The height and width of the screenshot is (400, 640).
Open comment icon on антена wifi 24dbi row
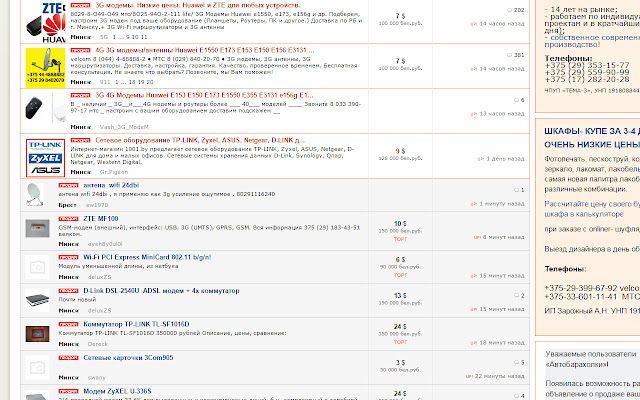click(x=516, y=190)
